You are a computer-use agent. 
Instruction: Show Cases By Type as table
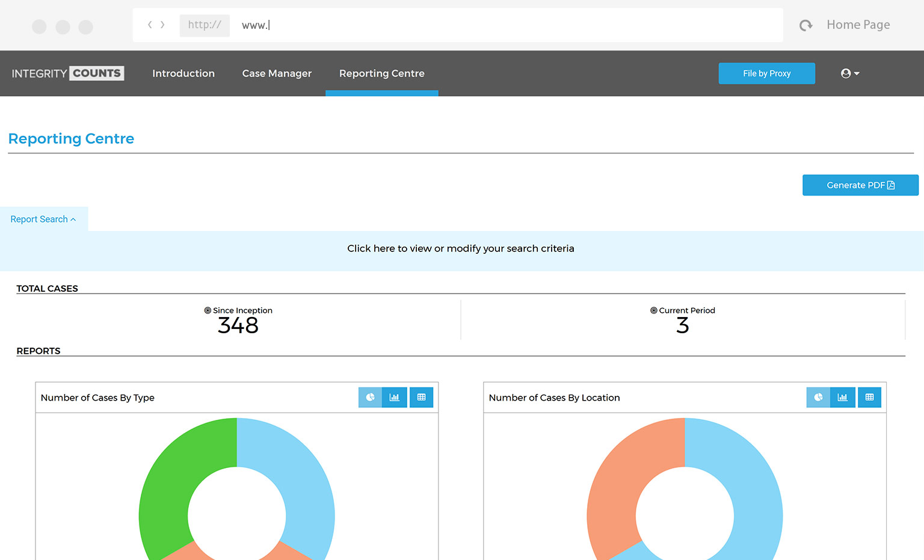pyautogui.click(x=421, y=397)
